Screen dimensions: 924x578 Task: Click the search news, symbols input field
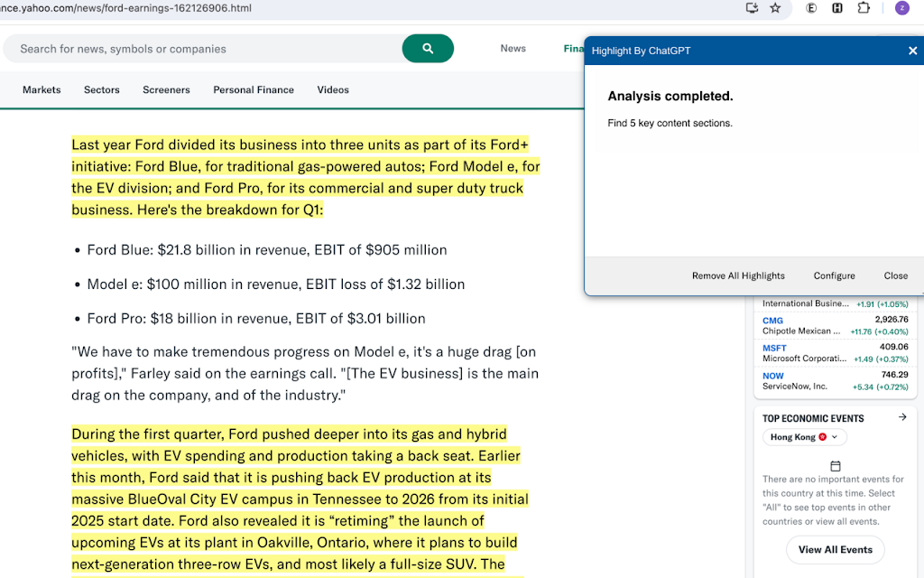203,49
